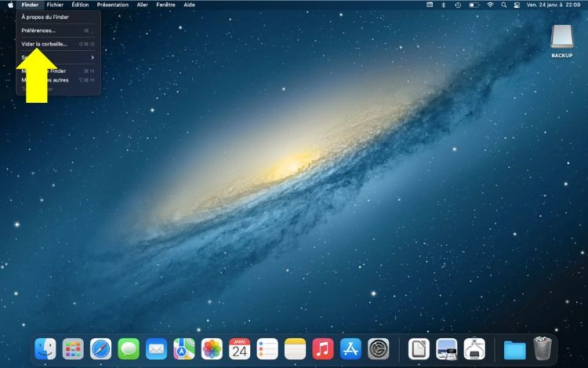Open the Fenêtre menu
This screenshot has height=368, width=588.
[165, 5]
